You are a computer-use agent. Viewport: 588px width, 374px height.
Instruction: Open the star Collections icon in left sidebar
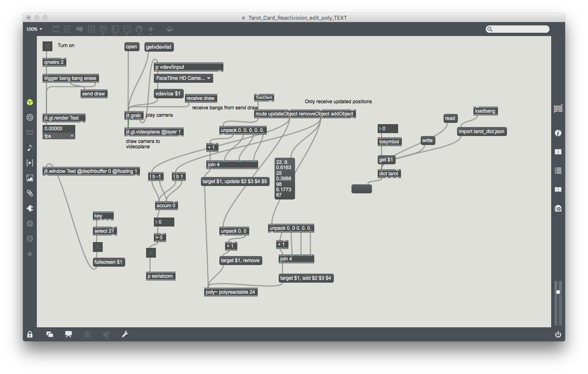pos(30,254)
